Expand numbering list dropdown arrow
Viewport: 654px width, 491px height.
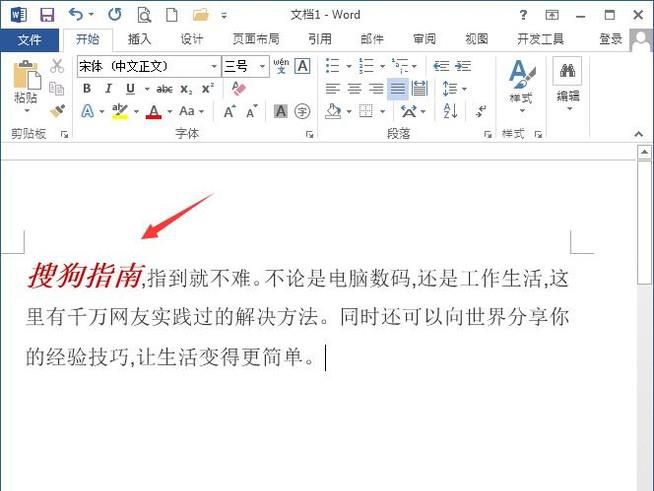click(382, 66)
